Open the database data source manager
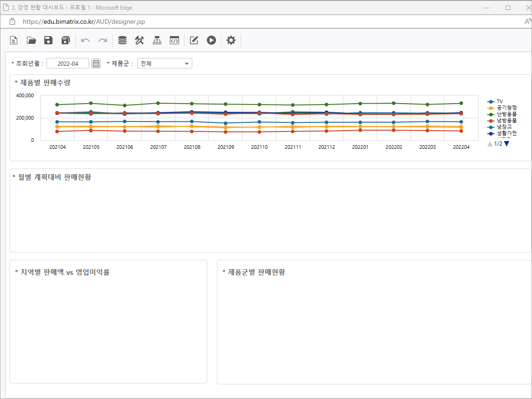This screenshot has width=532, height=399. (122, 40)
